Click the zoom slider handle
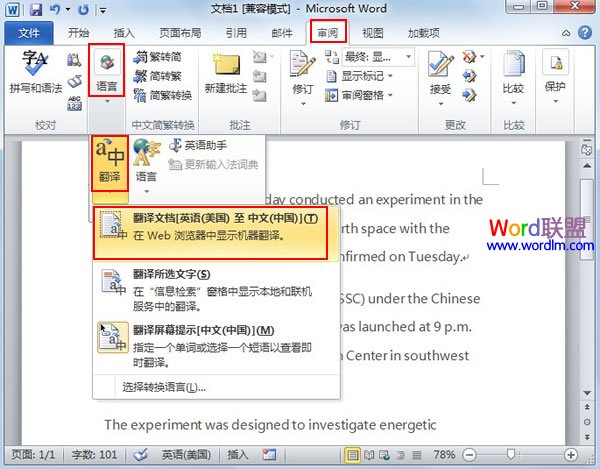Image resolution: width=600 pixels, height=469 pixels. click(510, 454)
